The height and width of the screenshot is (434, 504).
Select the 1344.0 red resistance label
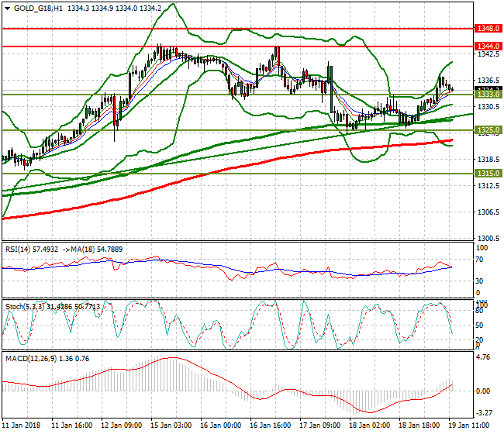click(x=488, y=46)
